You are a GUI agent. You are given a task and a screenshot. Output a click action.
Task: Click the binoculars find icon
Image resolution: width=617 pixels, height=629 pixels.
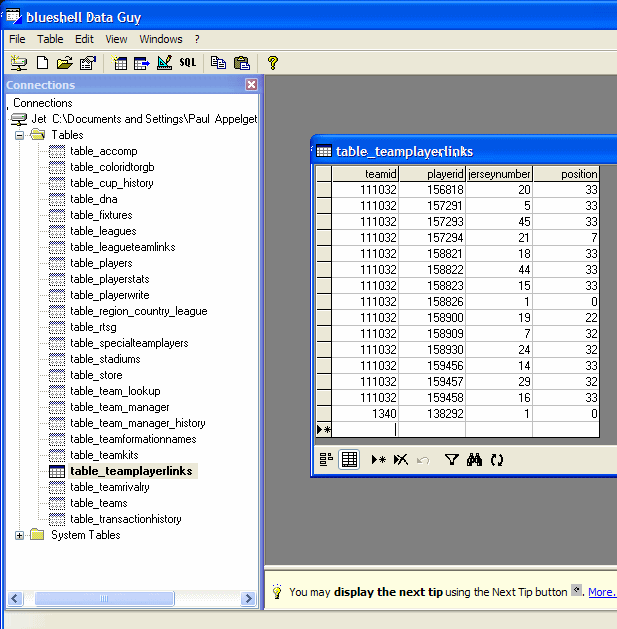click(x=474, y=460)
